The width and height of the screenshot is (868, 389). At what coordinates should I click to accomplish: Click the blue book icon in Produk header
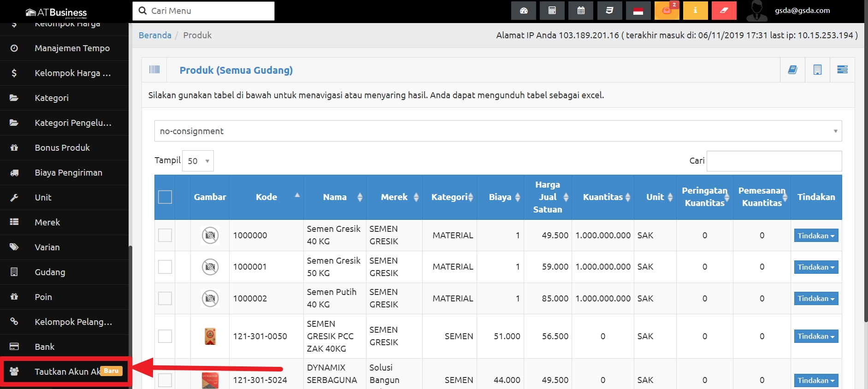tap(792, 70)
